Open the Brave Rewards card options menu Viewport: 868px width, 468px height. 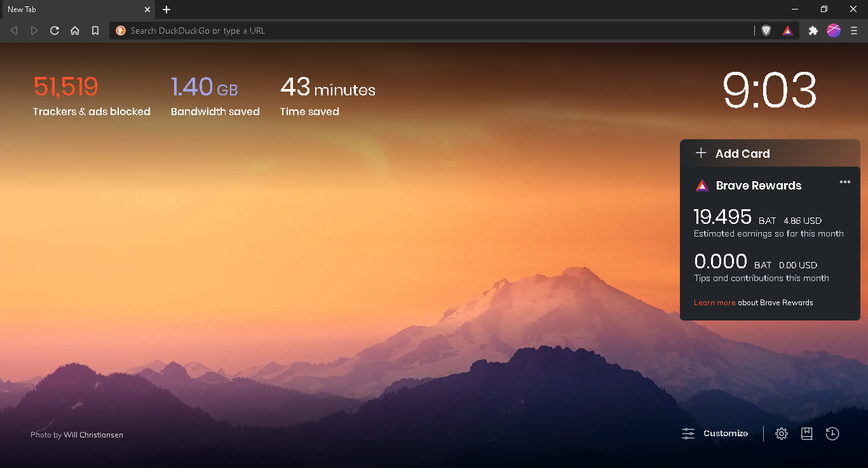[x=845, y=182]
